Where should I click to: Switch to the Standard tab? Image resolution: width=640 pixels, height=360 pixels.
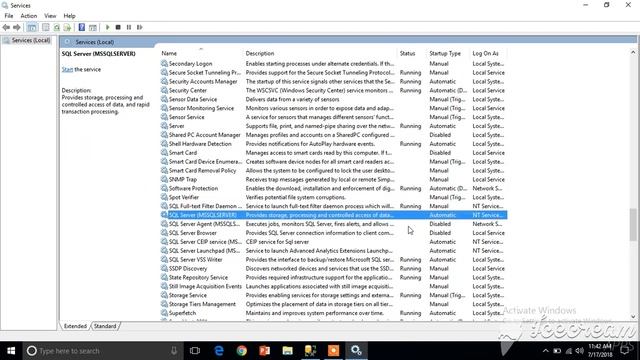105,326
